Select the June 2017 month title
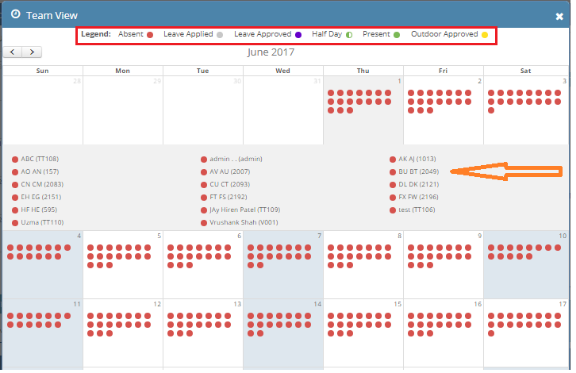The image size is (576, 373). 271,52
